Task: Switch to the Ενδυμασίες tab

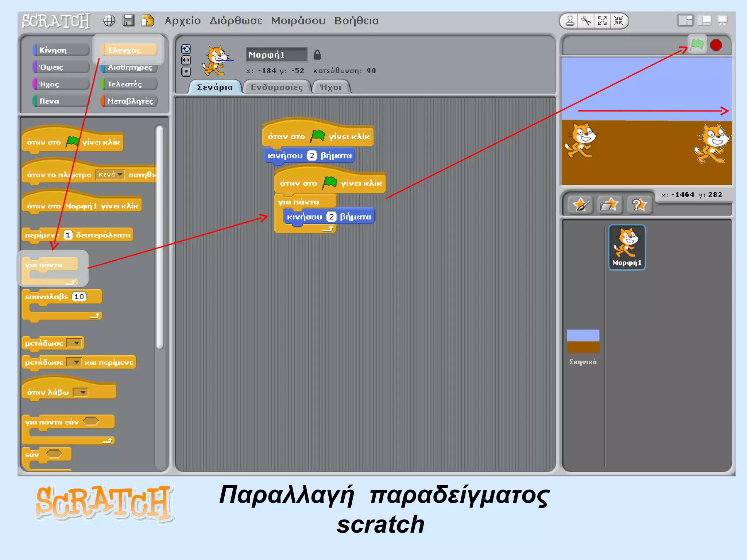Action: click(x=277, y=87)
